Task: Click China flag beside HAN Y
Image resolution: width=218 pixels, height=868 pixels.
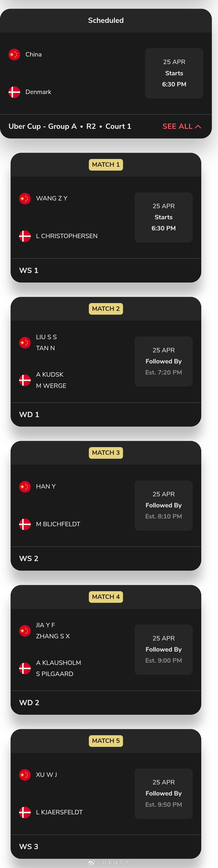Action: [25, 487]
